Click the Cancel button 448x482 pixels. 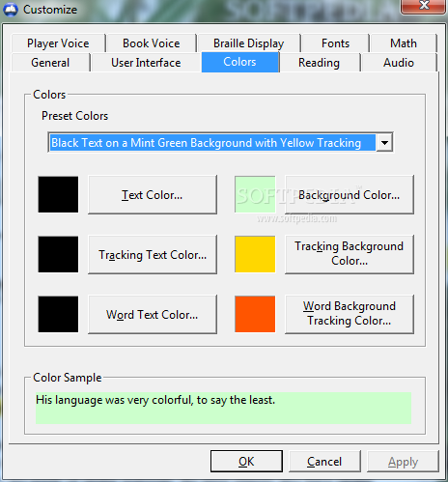pyautogui.click(x=324, y=462)
